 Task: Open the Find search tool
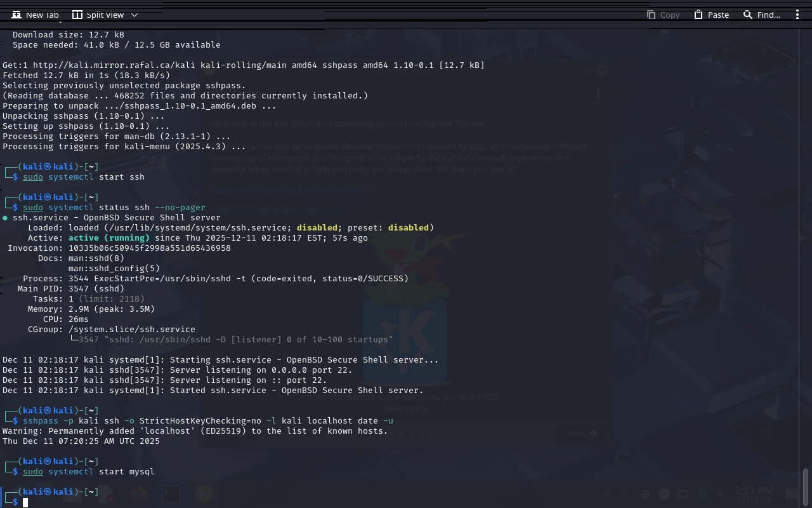coord(761,15)
